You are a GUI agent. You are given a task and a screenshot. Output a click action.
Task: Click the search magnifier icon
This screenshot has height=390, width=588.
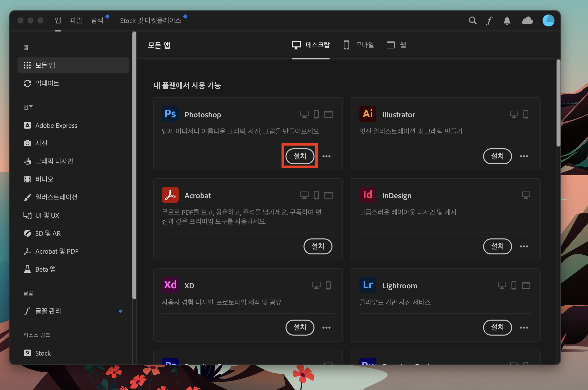[x=472, y=20]
